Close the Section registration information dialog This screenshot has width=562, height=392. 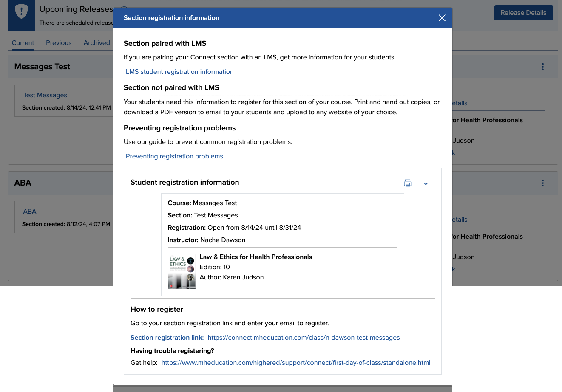click(x=442, y=18)
